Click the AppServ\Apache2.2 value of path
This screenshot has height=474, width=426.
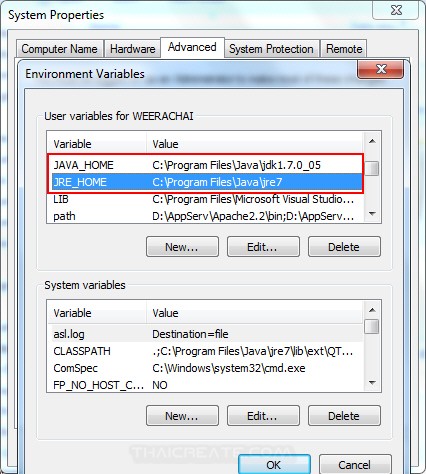[x=253, y=216]
